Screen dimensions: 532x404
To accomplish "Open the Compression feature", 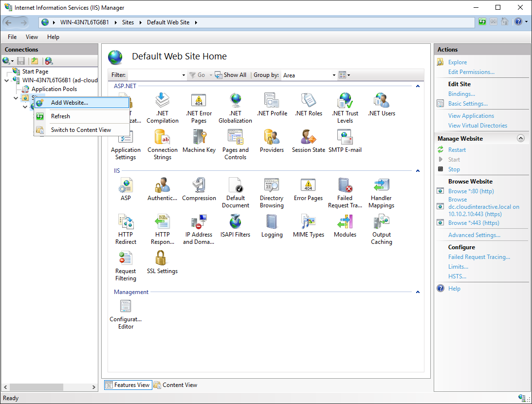I will click(x=199, y=189).
